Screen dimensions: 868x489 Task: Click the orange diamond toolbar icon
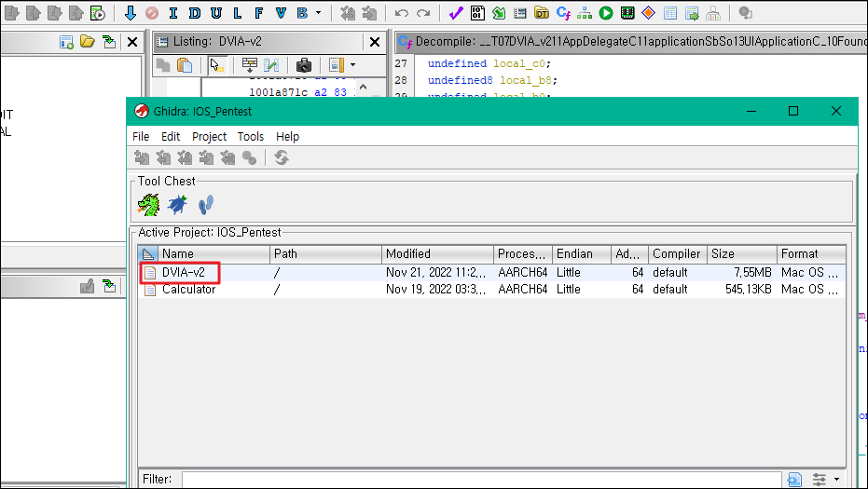point(648,13)
